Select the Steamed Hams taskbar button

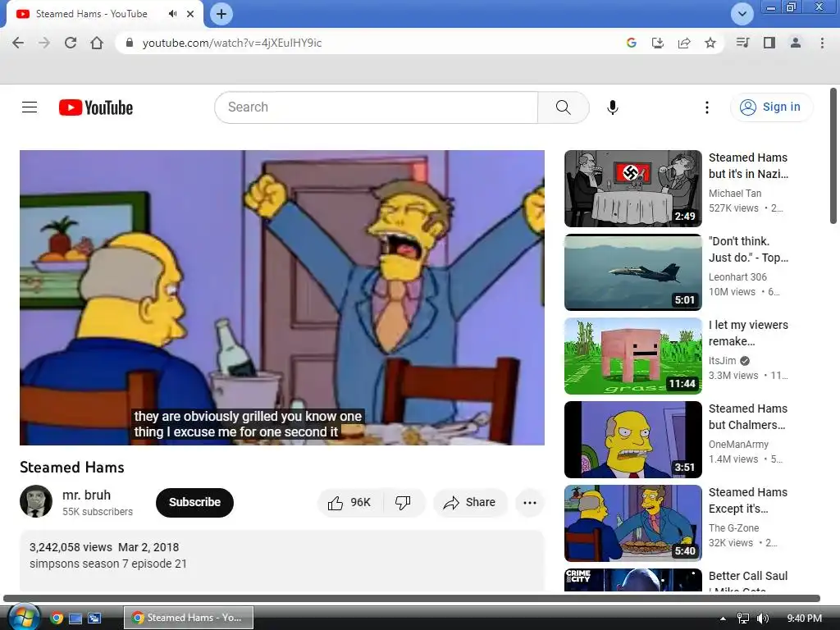click(189, 618)
